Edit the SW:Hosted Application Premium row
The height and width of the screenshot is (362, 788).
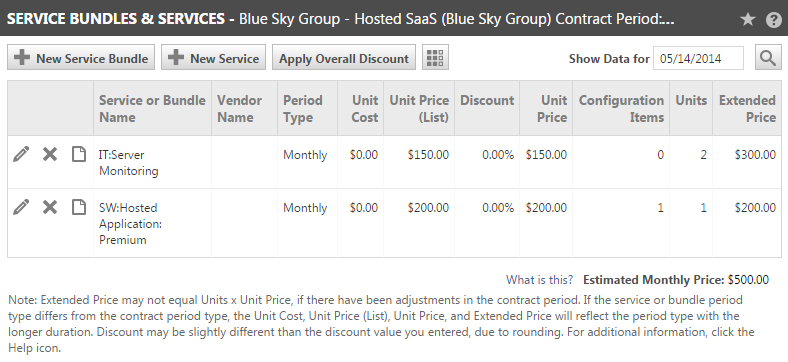coord(21,207)
